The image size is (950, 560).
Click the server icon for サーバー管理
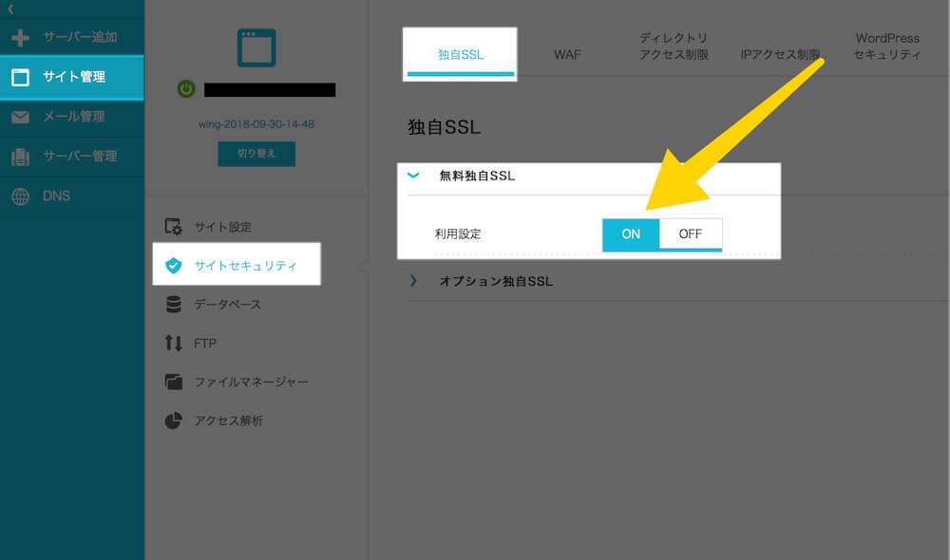20,157
